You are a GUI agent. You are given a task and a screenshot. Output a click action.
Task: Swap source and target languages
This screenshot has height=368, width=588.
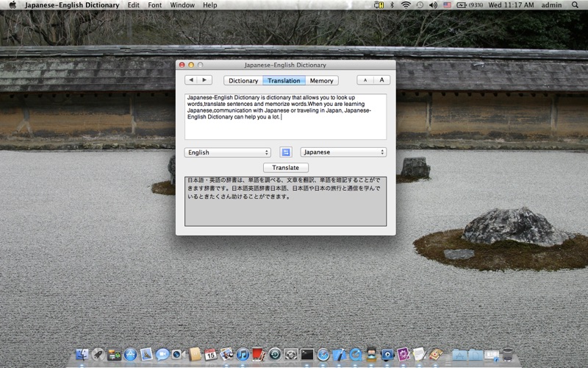coord(286,152)
